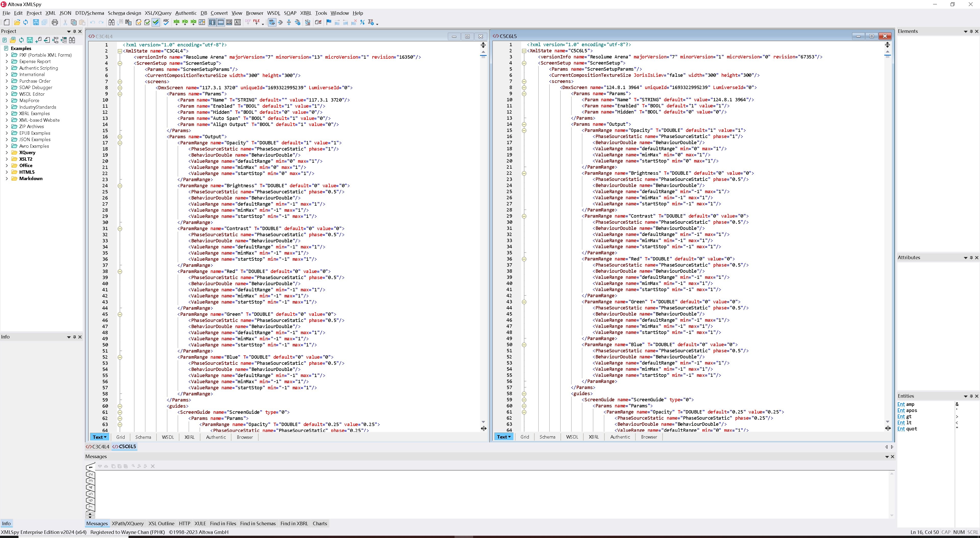Viewport: 980px width, 538px height.
Task: Toggle the tile vertically window layout button
Action: pos(212,22)
